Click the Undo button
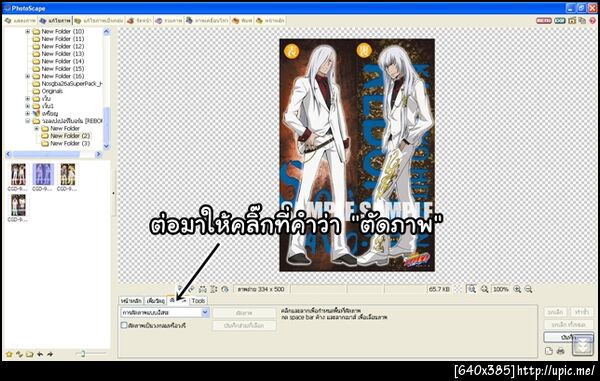Screen dimensions: 600x381 tap(555, 312)
